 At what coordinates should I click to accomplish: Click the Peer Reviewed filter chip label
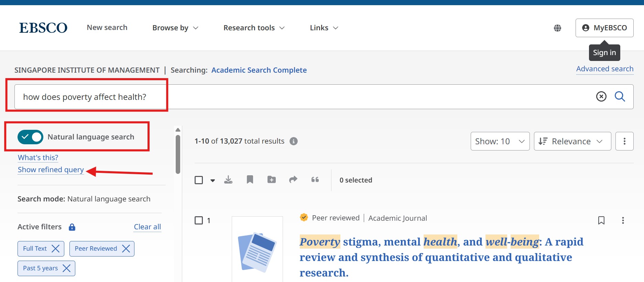tap(96, 249)
